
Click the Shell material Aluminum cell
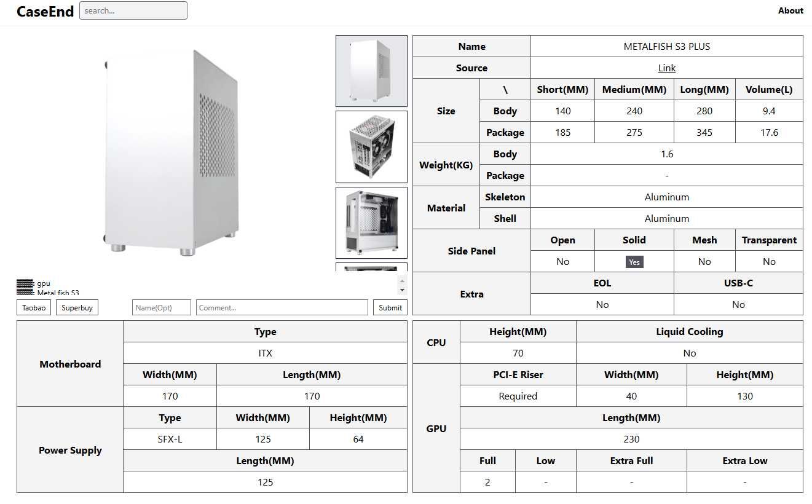[x=667, y=218]
